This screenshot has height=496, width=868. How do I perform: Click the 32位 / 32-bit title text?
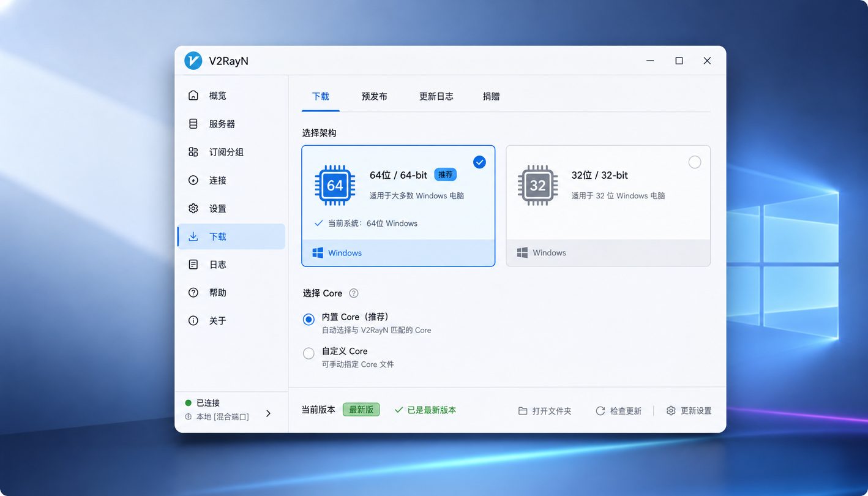coord(600,175)
